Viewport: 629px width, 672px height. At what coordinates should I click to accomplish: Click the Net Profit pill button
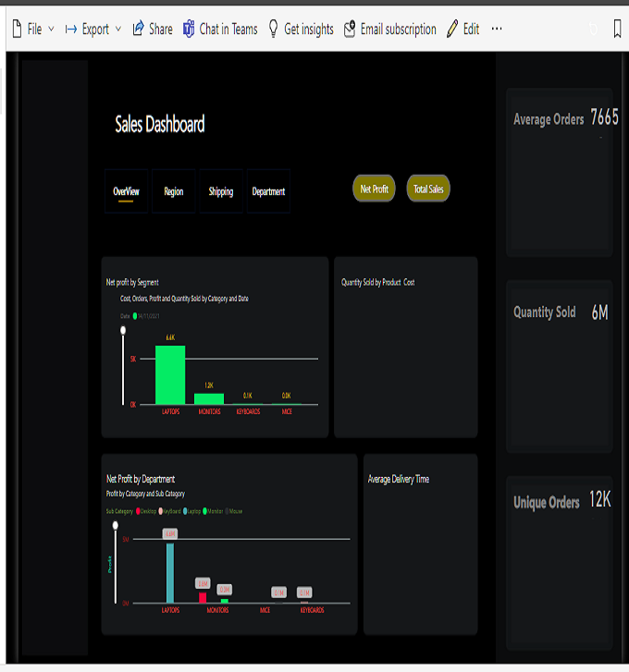374,189
